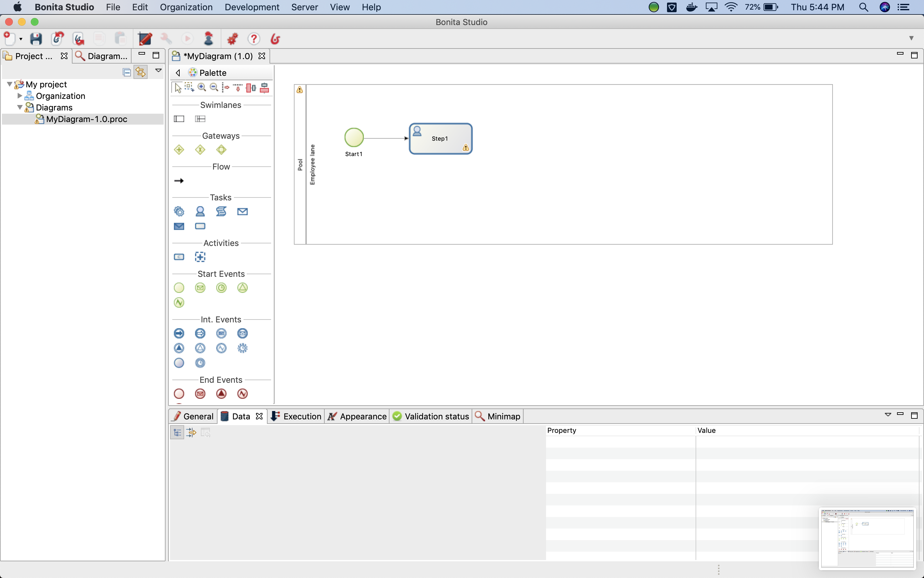Open the Apple menu
This screenshot has width=924, height=578.
(x=17, y=7)
